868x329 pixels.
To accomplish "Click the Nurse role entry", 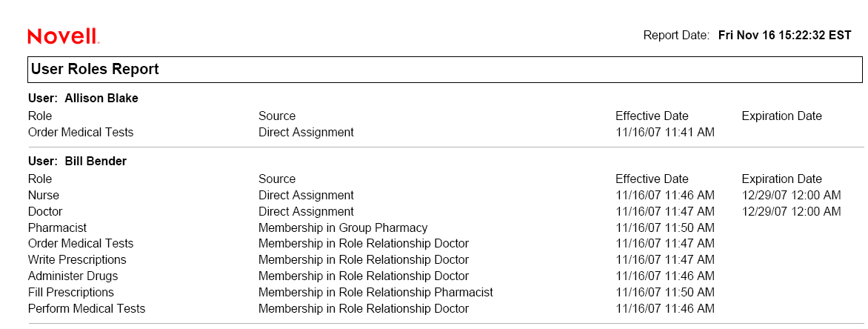I will 44,195.
